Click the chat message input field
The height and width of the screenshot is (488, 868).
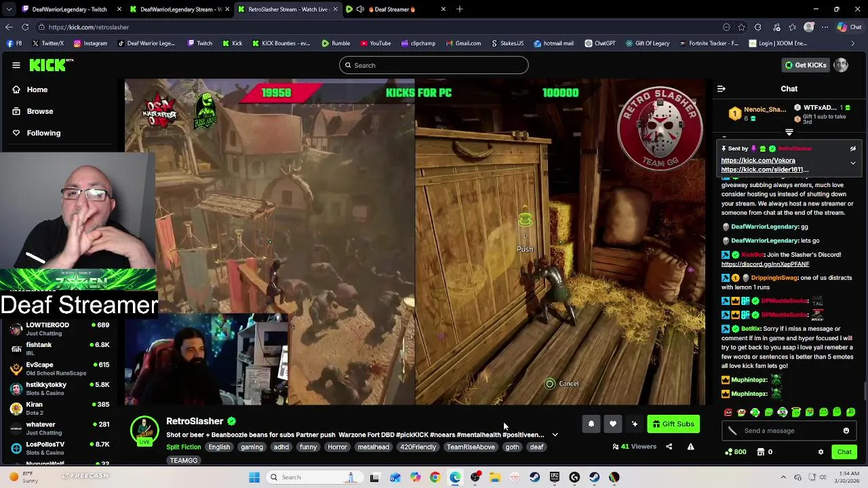790,431
